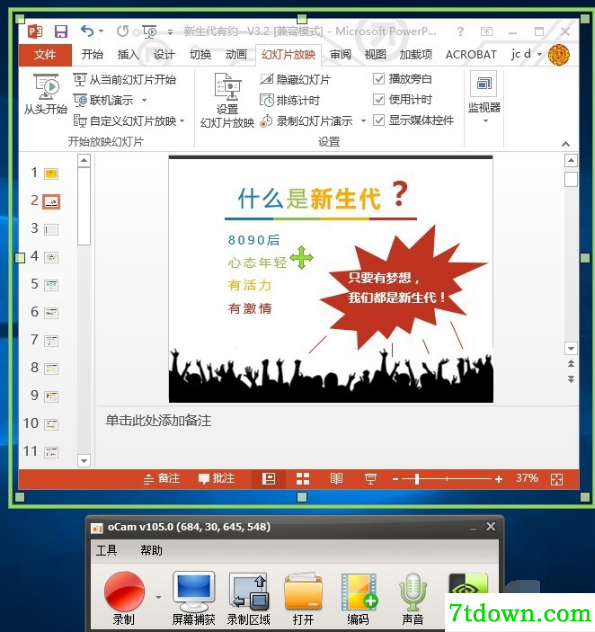Viewport: 595px width, 632px height.
Task: Switch to 动画 Animations tab
Action: point(236,54)
